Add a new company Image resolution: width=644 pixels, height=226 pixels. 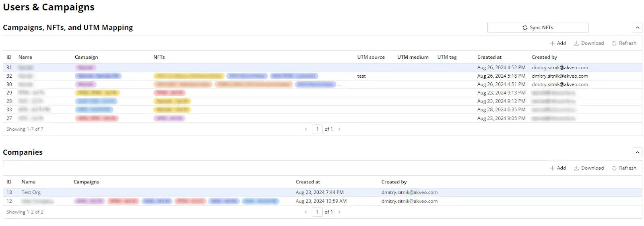[x=558, y=168]
